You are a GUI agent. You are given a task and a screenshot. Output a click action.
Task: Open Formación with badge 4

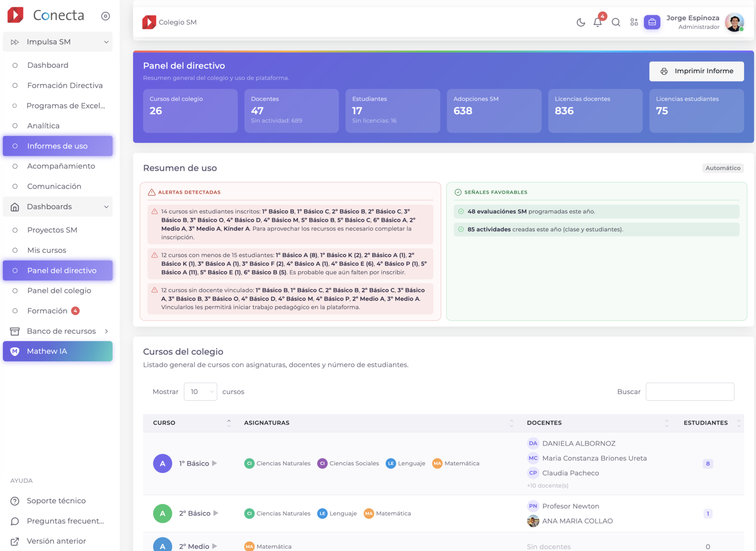(x=58, y=311)
